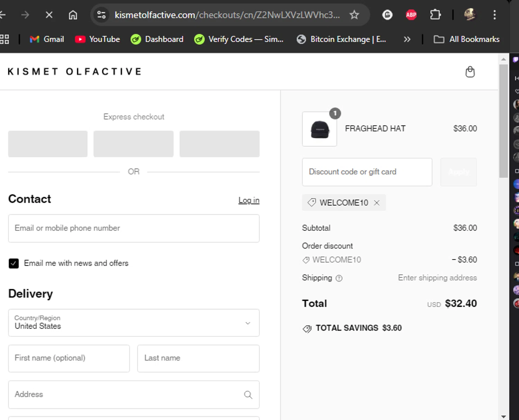This screenshot has height=420, width=519.
Task: Stop loading the page
Action: [49, 15]
